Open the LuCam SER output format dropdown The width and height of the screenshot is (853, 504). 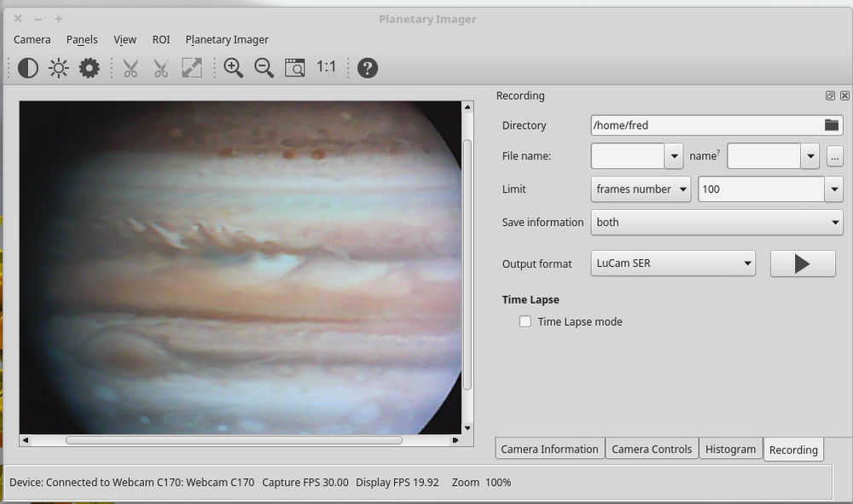(673, 264)
